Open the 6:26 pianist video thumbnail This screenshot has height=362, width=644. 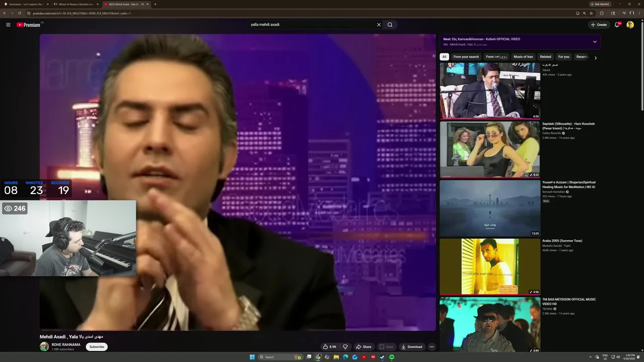click(x=490, y=90)
